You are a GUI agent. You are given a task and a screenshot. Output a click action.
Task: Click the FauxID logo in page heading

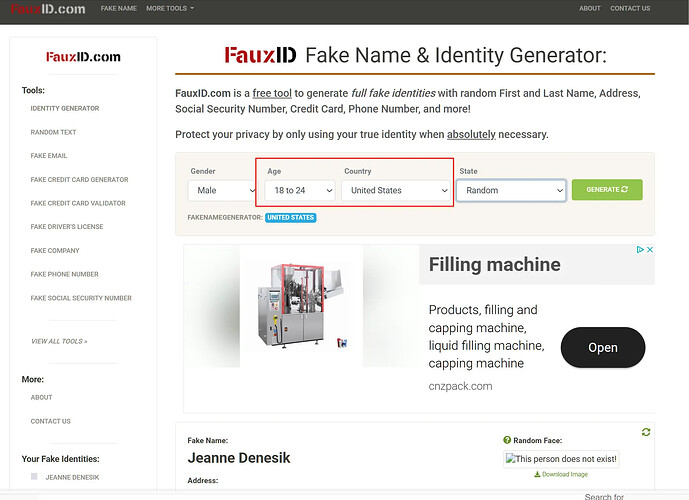[x=261, y=55]
